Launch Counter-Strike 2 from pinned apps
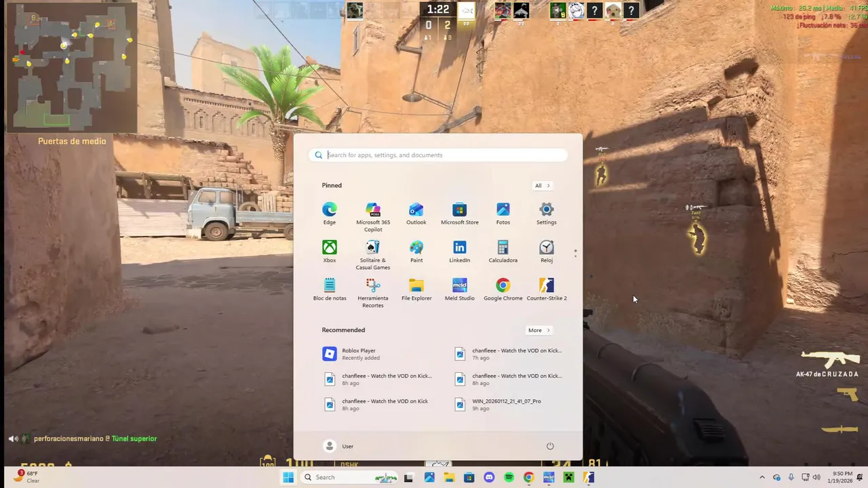The width and height of the screenshot is (868, 488). (x=547, y=289)
